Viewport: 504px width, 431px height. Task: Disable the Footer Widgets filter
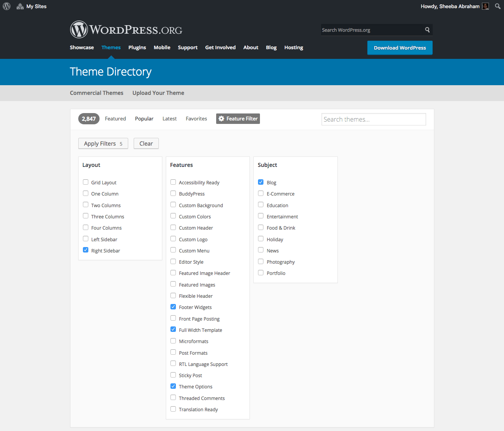[173, 306]
